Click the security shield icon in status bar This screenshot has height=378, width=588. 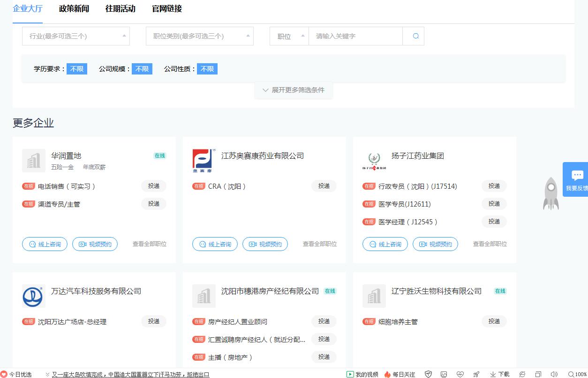(x=428, y=374)
